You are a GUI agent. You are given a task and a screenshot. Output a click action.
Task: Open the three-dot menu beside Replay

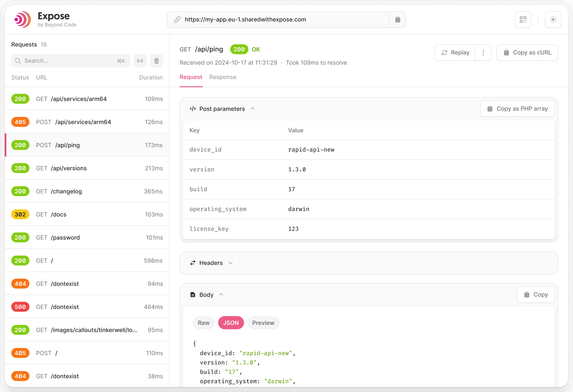(483, 53)
